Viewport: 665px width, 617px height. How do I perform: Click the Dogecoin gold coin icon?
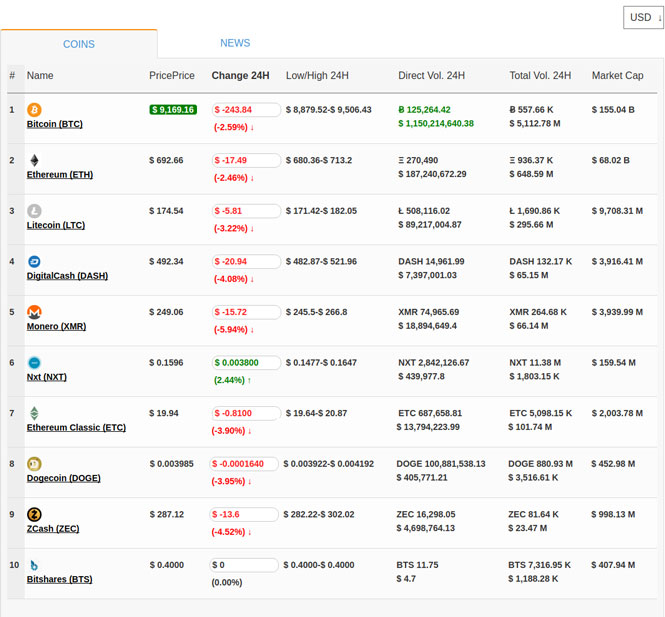click(x=34, y=464)
